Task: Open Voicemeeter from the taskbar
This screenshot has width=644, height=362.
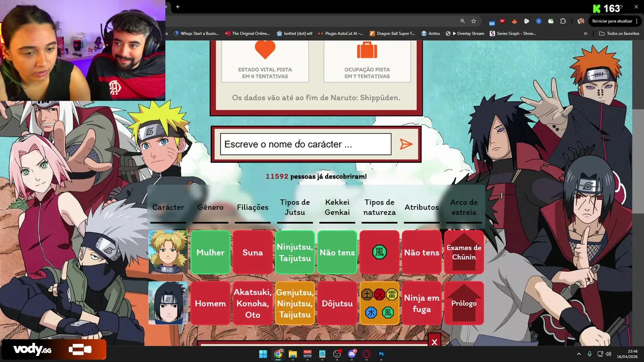Action: (307, 354)
